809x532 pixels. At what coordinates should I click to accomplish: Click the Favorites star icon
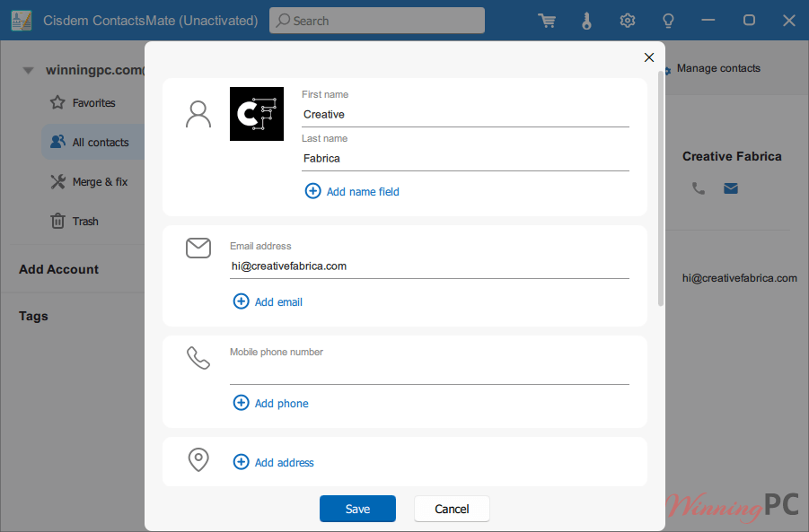coord(57,102)
